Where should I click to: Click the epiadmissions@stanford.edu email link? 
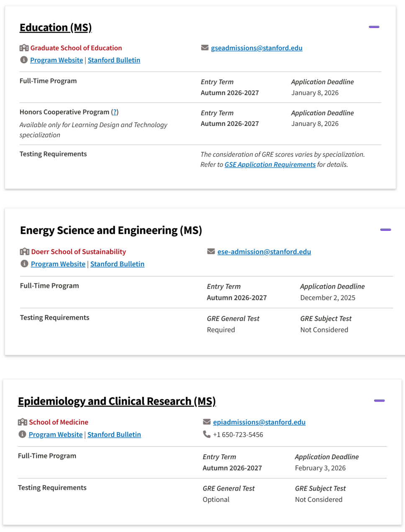(x=259, y=422)
